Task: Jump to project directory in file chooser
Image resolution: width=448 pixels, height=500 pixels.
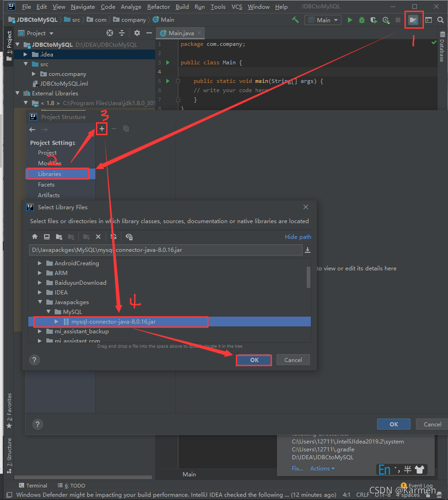Action: click(x=59, y=237)
